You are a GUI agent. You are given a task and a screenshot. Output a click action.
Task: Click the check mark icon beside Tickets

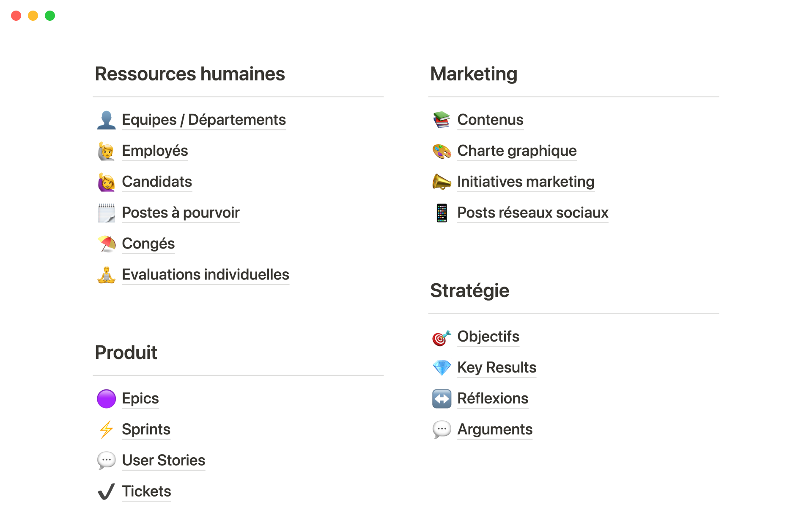coord(106,491)
